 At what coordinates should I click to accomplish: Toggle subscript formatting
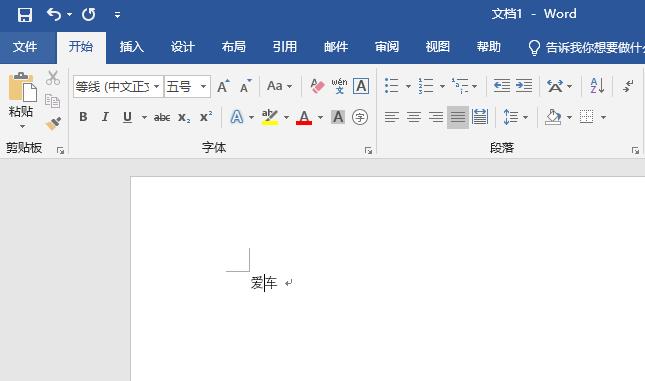point(184,118)
